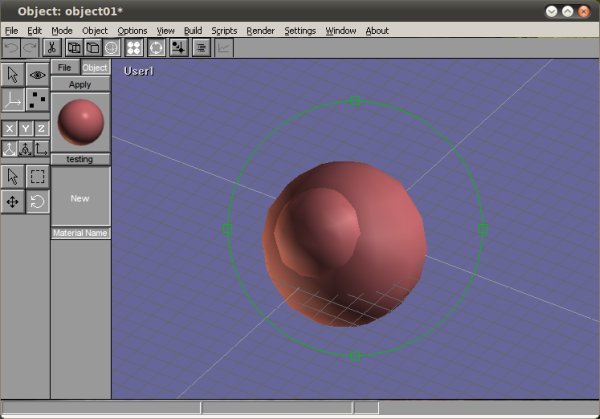
Task: Select the circular arrow rotate tool
Action: (x=37, y=202)
